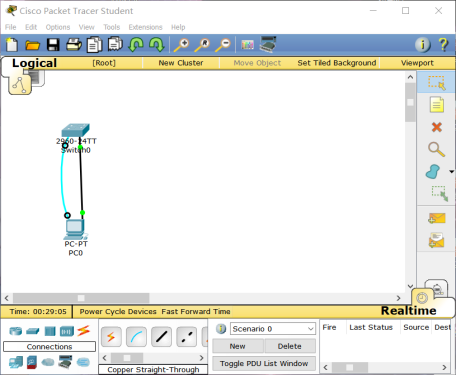Create a New scenario
Image resolution: width=456 pixels, height=376 pixels.
[237, 346]
